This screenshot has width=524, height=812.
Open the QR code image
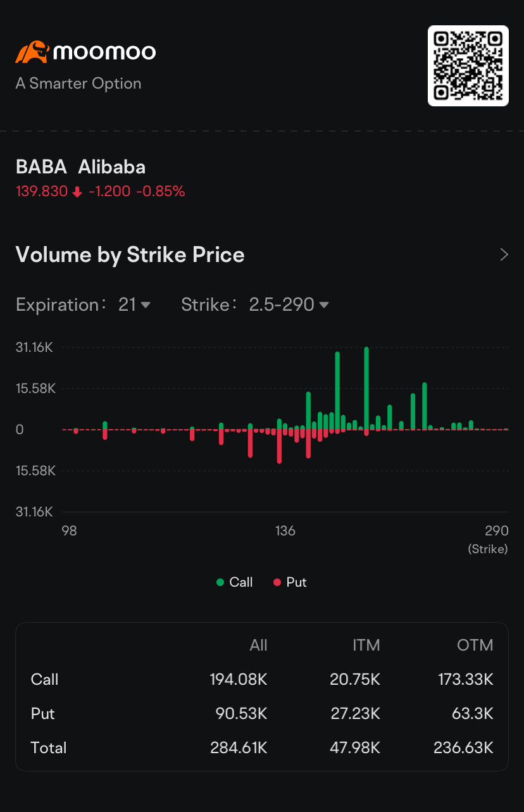(x=468, y=66)
